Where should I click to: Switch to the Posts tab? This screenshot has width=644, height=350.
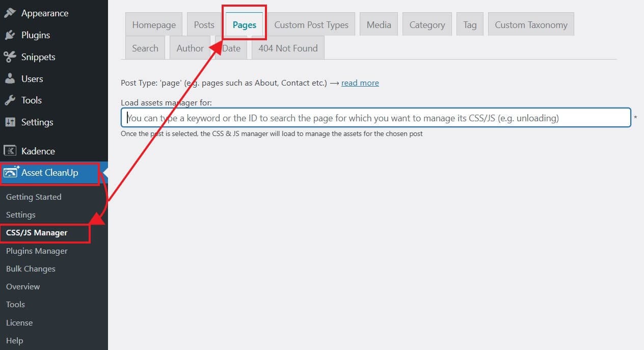(x=204, y=24)
